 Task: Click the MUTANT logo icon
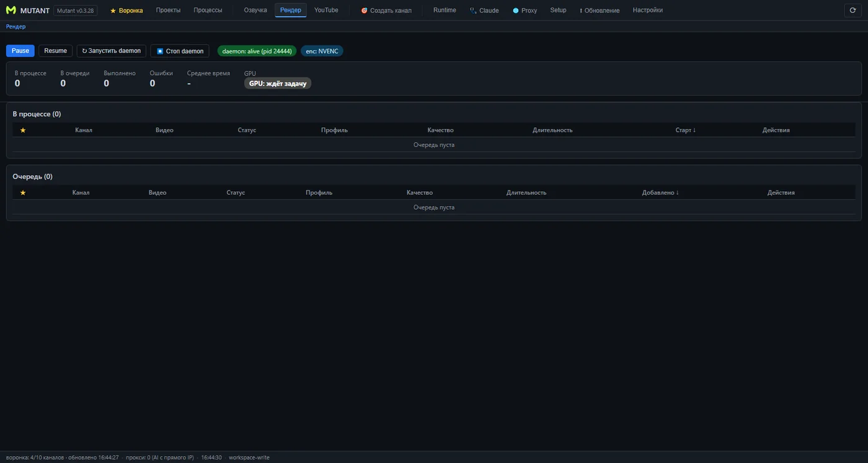[x=11, y=11]
